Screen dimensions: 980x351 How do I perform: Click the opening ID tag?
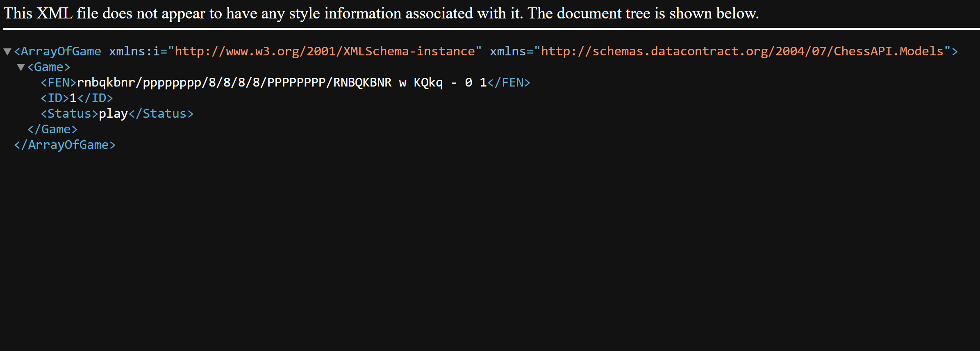pyautogui.click(x=55, y=98)
